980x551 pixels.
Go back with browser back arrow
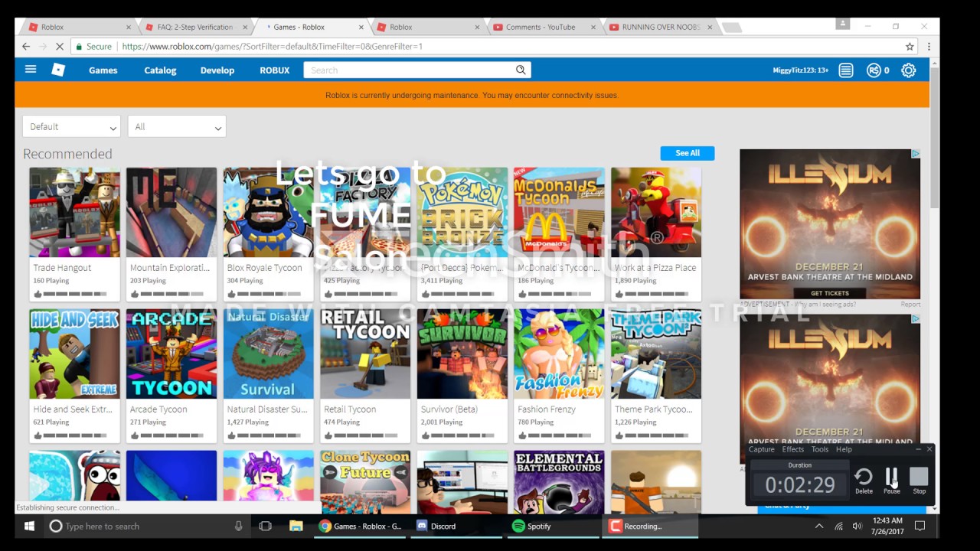[26, 47]
